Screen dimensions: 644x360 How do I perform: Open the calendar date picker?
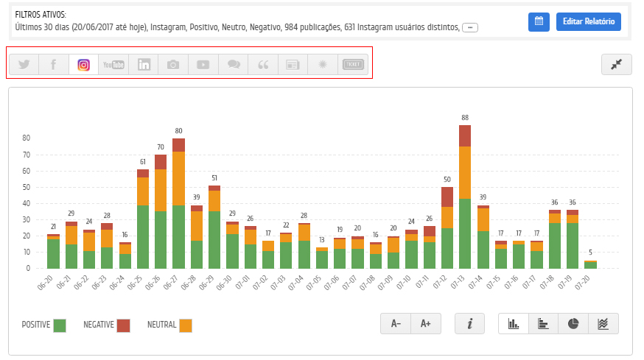pos(539,21)
